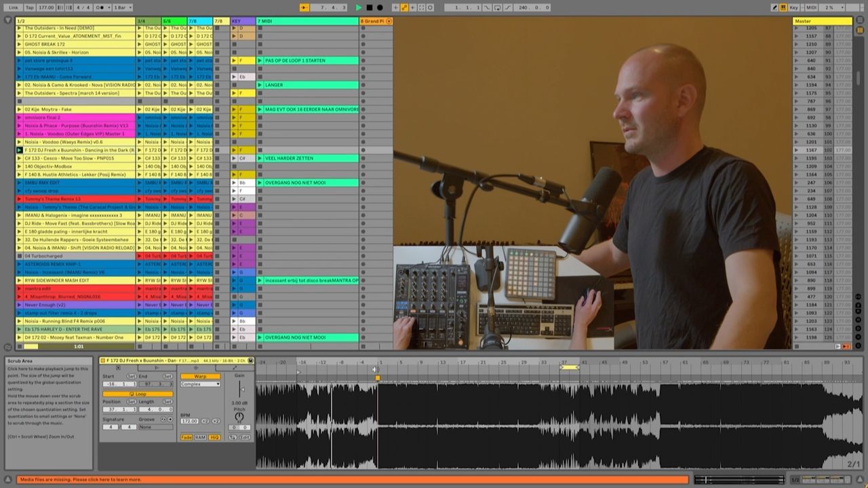The width and height of the screenshot is (868, 488).
Task: Select the Master track header
Action: tap(823, 21)
